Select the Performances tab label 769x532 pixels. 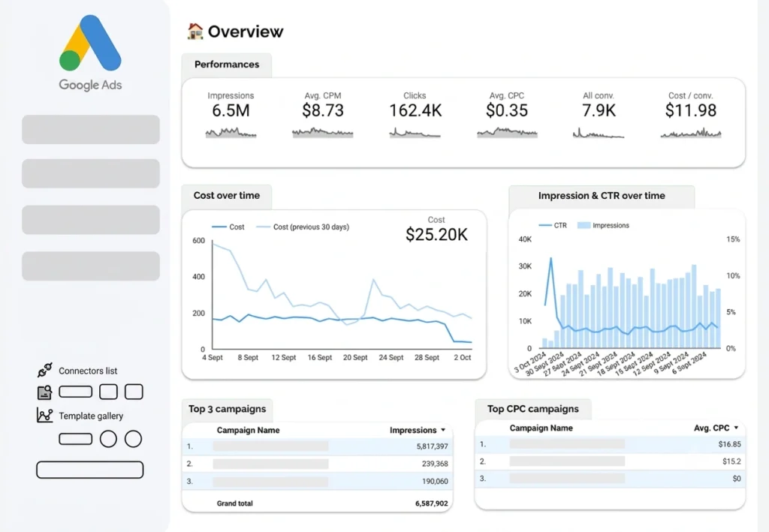[x=227, y=65]
